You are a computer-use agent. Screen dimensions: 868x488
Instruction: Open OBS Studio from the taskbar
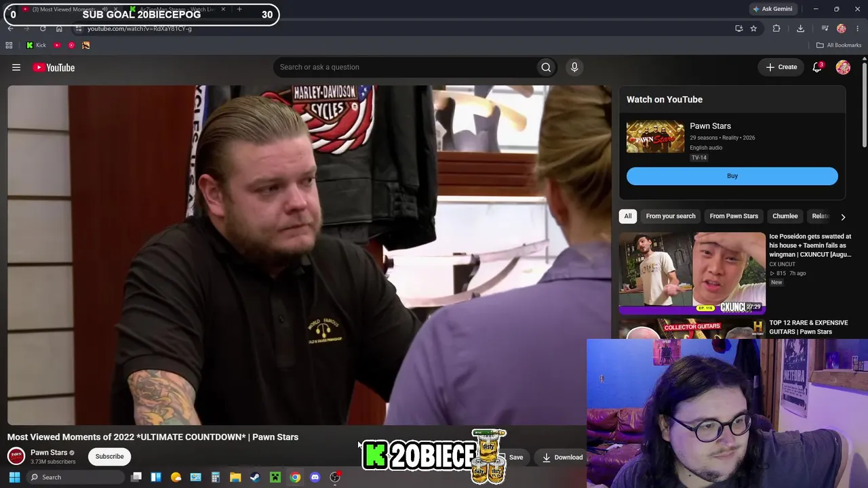coord(335,477)
